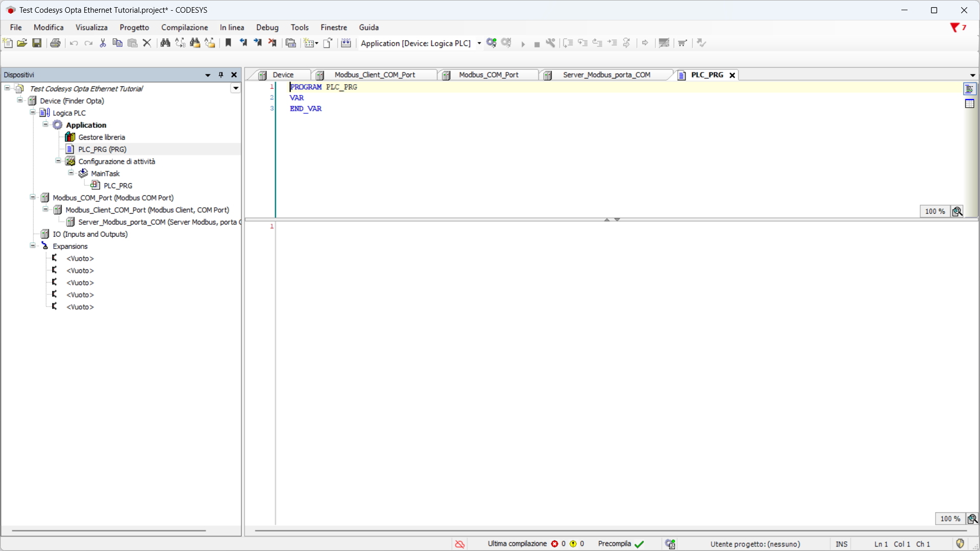Pin the Dispositivi panel
Viewport: 980px width, 551px height.
click(x=221, y=75)
